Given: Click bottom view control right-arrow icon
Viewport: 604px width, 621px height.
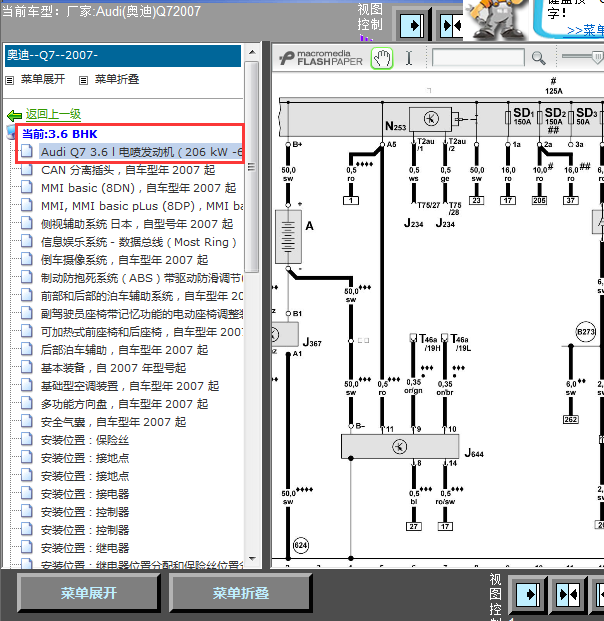Looking at the screenshot, I should 528,594.
